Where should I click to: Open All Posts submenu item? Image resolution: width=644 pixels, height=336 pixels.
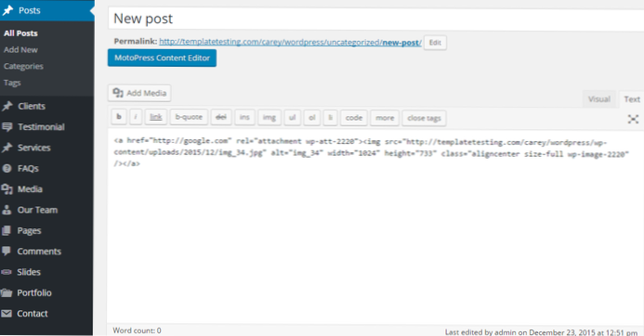pyautogui.click(x=20, y=33)
